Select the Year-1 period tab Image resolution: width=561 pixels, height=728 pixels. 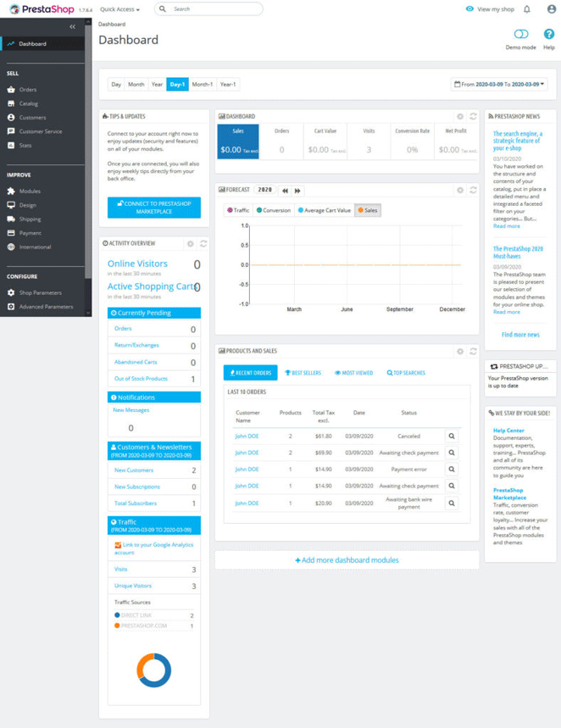coord(228,85)
